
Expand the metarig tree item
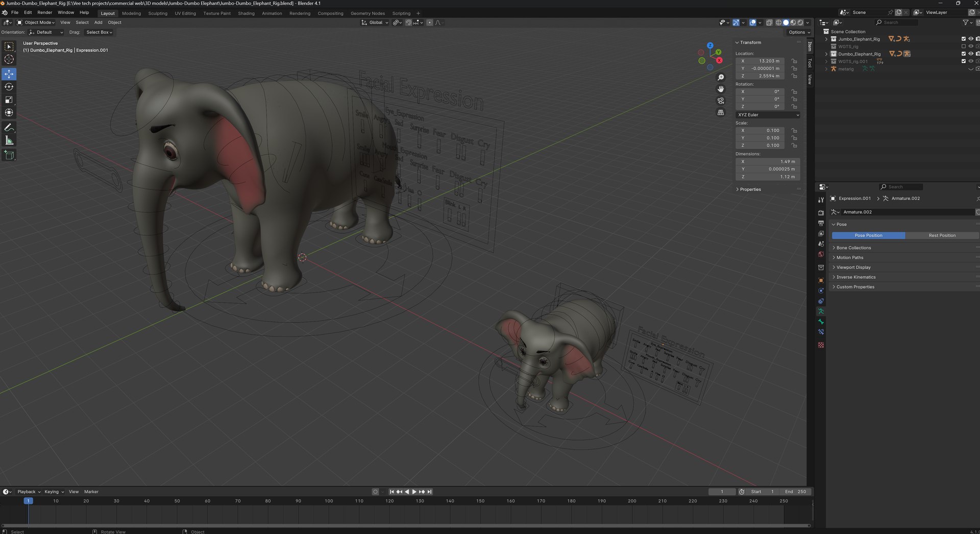coord(826,69)
